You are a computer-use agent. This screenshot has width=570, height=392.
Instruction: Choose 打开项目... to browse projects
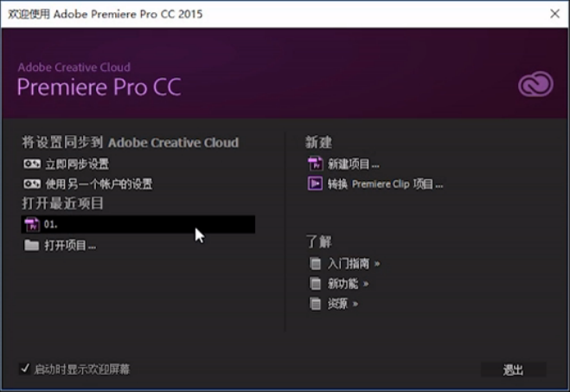pos(70,246)
